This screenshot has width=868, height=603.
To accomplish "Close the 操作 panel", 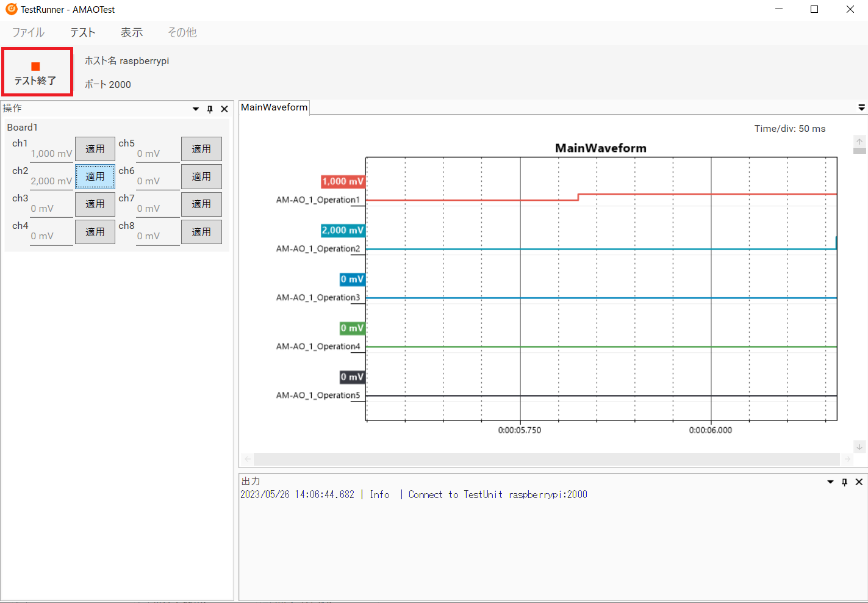I will pos(224,109).
